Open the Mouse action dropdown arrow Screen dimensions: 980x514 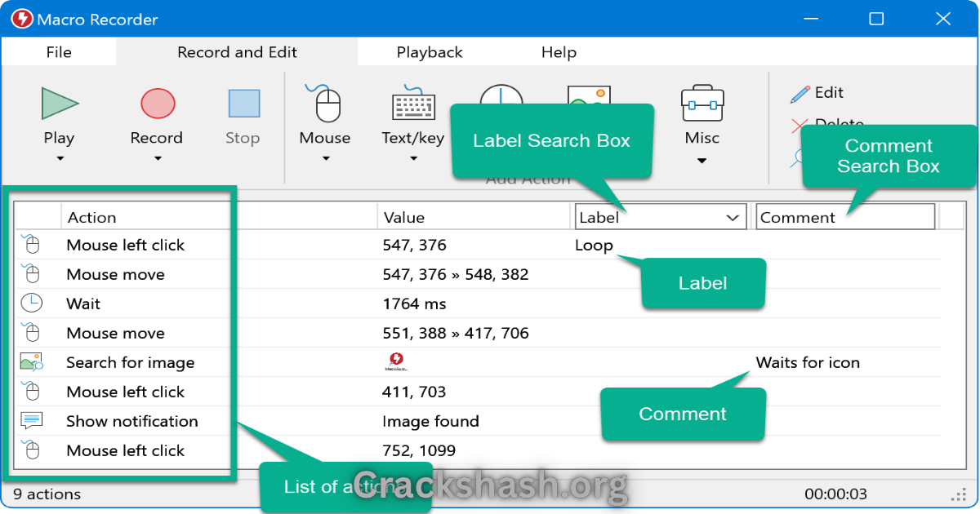coord(325,159)
